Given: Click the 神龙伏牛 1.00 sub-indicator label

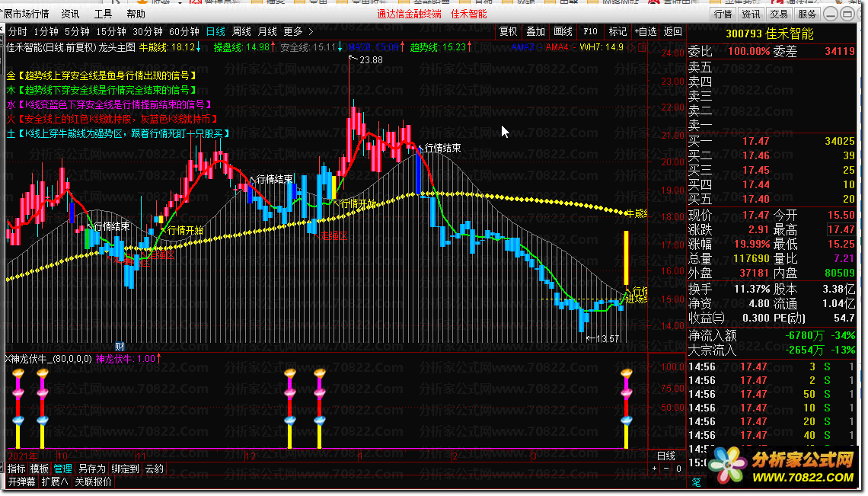Looking at the screenshot, I should point(128,359).
